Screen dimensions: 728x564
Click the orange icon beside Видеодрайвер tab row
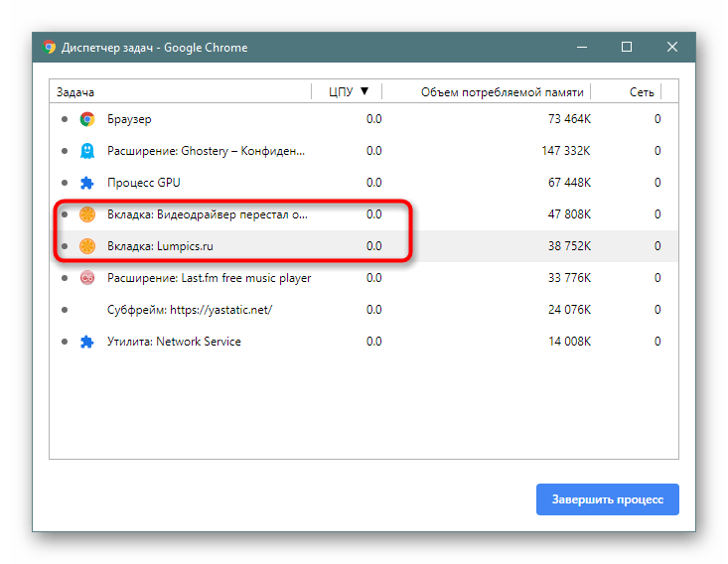point(87,214)
